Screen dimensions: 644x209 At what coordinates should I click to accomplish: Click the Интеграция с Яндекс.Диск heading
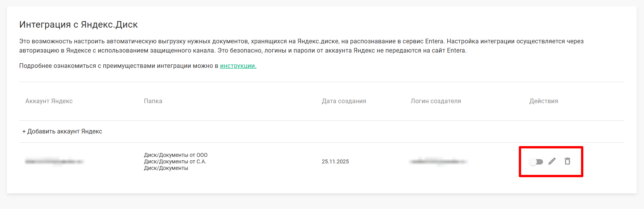[78, 25]
